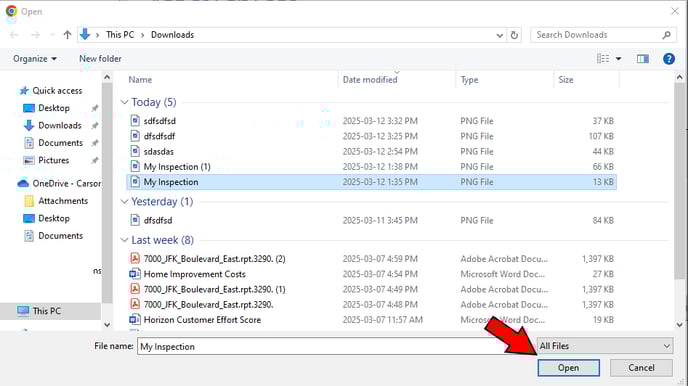Click the Open button
Viewport: 688px width, 386px height.
568,368
